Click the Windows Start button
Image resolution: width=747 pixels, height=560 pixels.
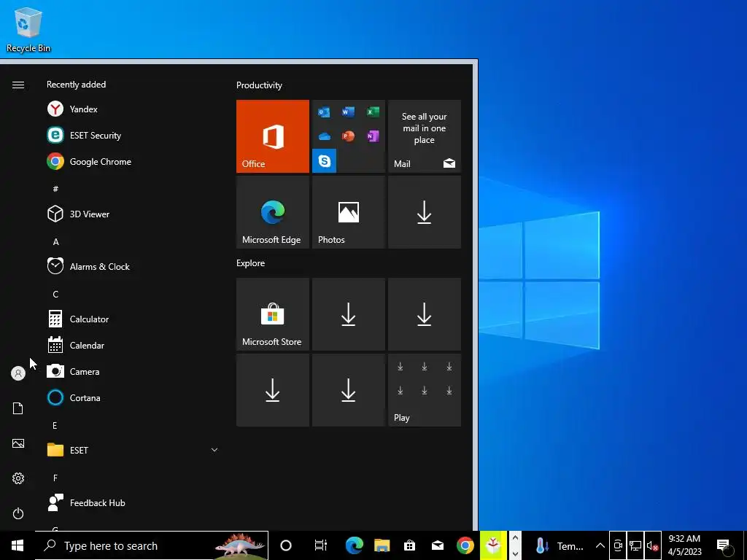[x=18, y=545]
